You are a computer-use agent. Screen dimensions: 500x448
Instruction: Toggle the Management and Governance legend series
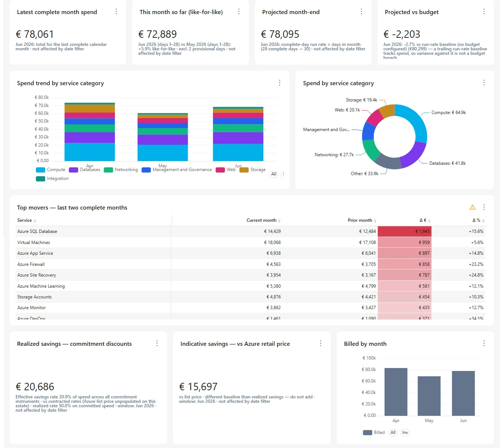[x=177, y=170]
